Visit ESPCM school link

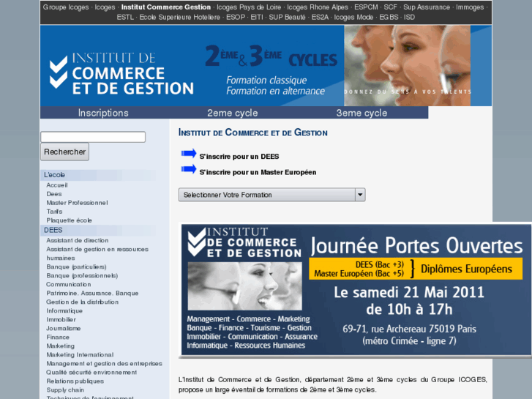point(366,7)
